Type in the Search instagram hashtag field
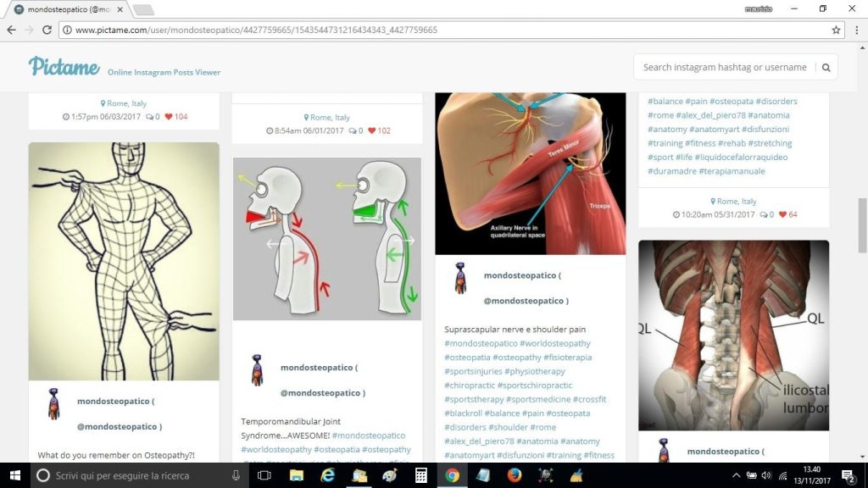Image resolution: width=868 pixels, height=488 pixels. (725, 68)
